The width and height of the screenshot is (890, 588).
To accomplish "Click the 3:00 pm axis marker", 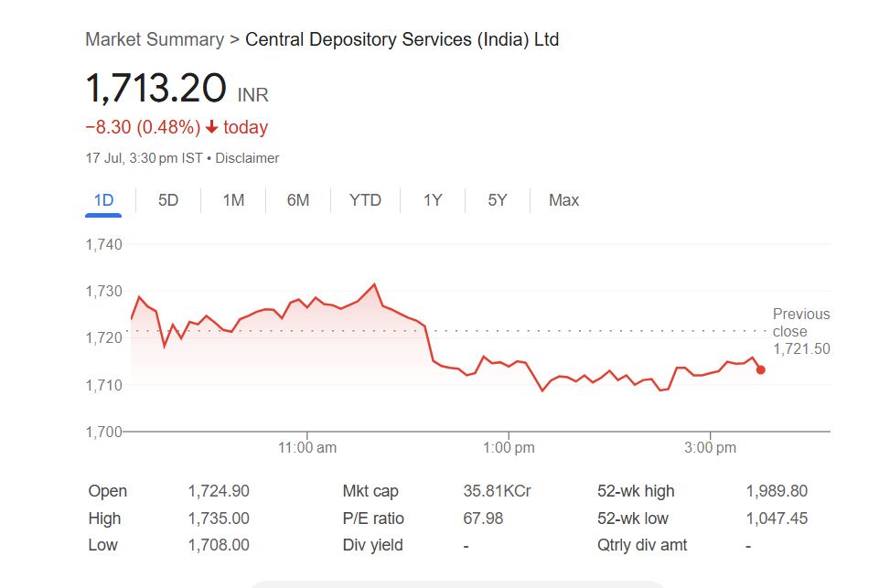I will coord(711,448).
